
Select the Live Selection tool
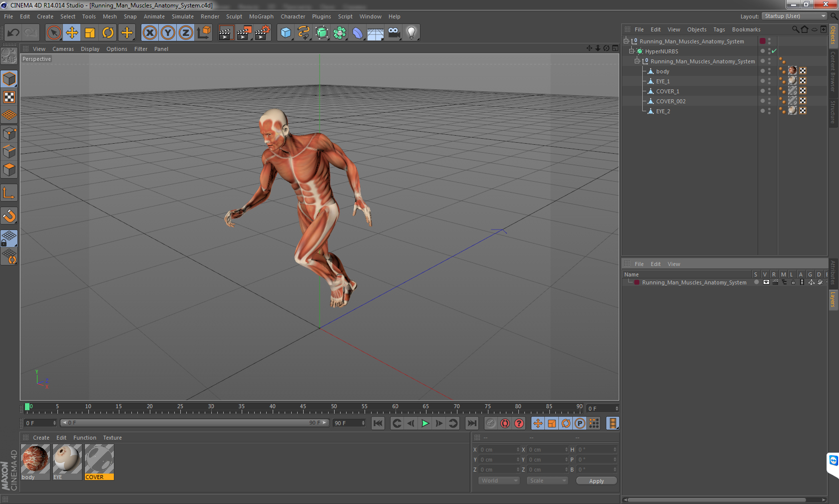(54, 33)
